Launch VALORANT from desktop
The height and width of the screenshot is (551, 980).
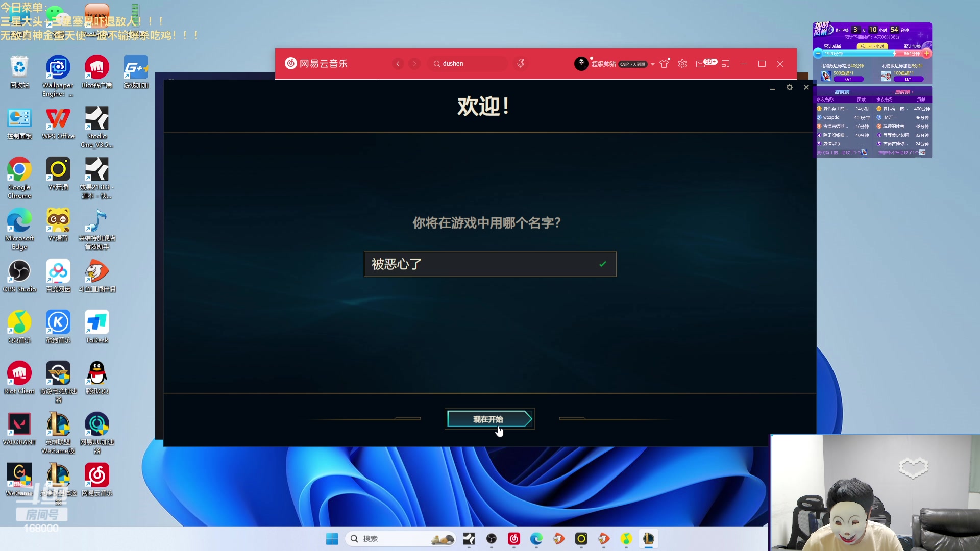click(19, 429)
